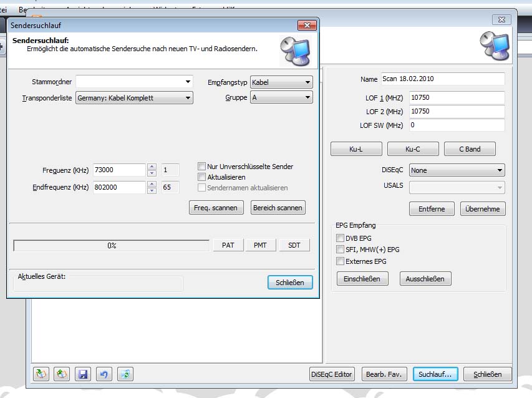Close the Sendersuchlauf dialog with red X
Screen dimensions: 532x398
307,25
